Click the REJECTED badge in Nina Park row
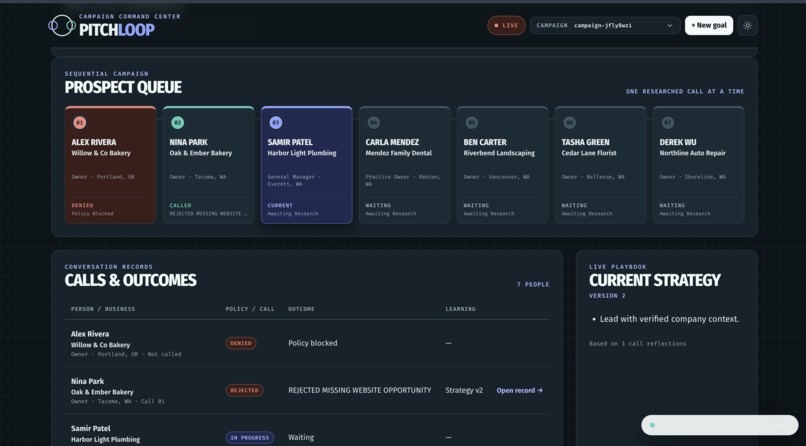The width and height of the screenshot is (806, 446). pyautogui.click(x=245, y=391)
